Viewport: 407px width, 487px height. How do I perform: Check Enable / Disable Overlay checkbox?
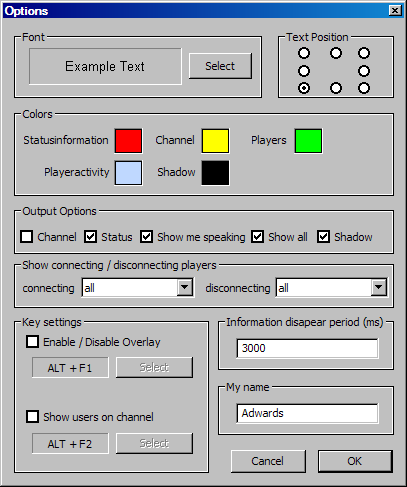pyautogui.click(x=32, y=342)
